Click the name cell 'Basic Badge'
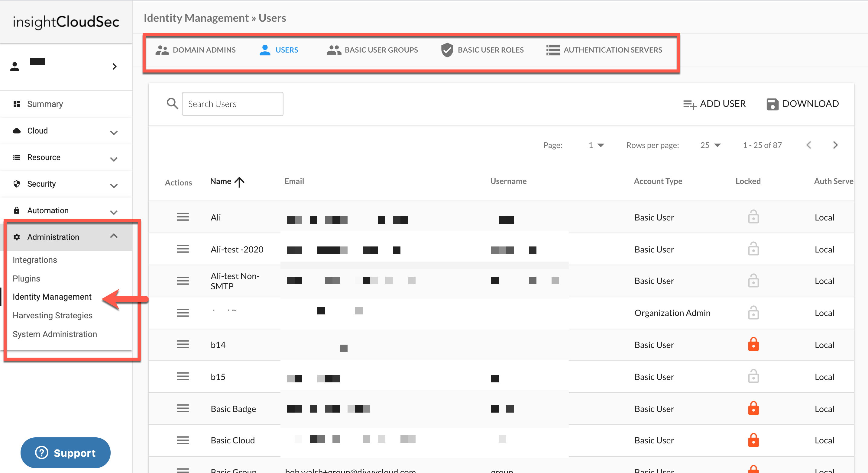 pos(233,409)
